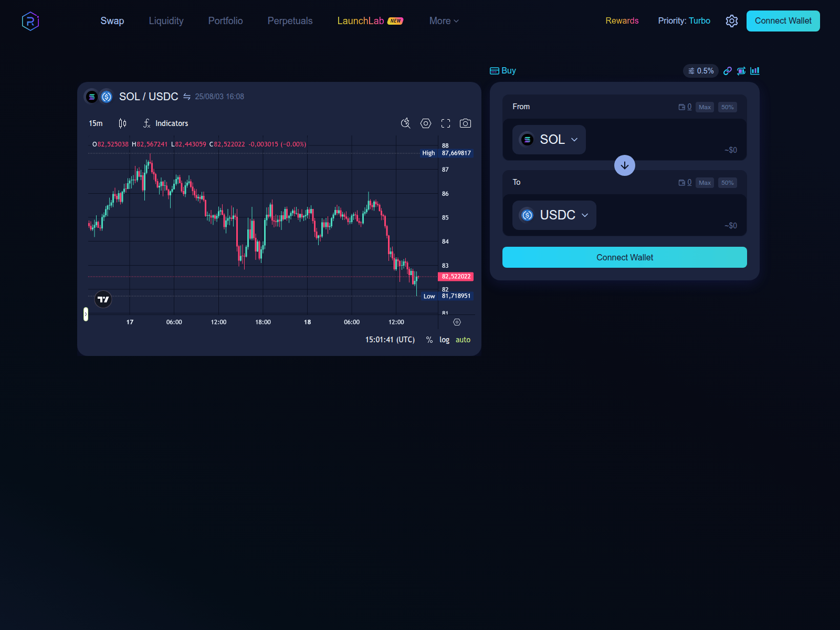The image size is (840, 630).
Task: Open the USDC token selector dropdown
Action: 554,215
